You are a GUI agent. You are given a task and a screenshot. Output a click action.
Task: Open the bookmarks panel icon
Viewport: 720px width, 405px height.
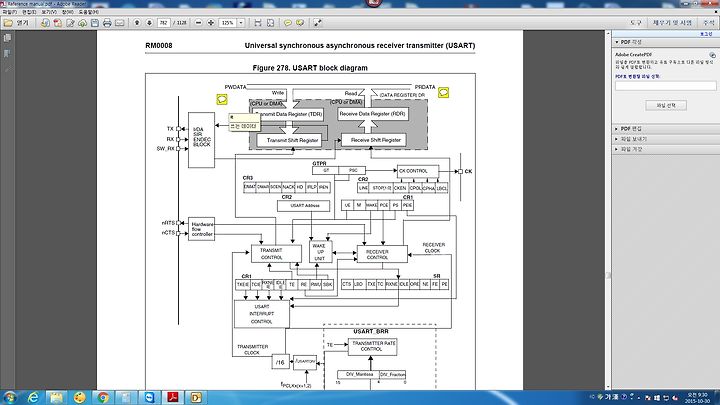click(7, 54)
